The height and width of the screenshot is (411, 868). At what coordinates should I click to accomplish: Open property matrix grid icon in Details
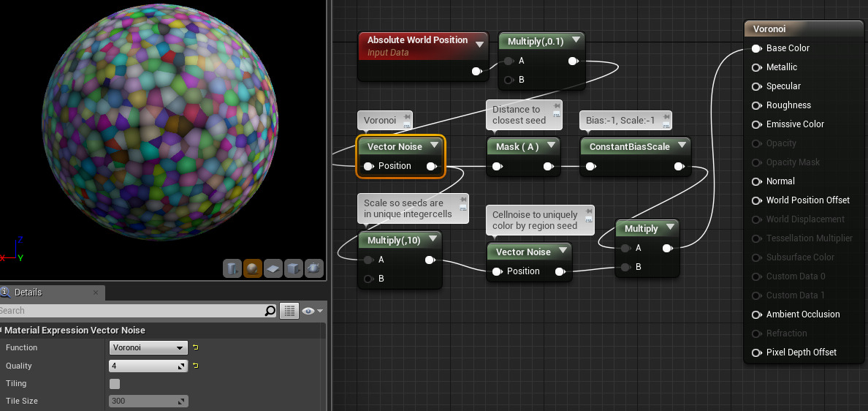(x=290, y=311)
